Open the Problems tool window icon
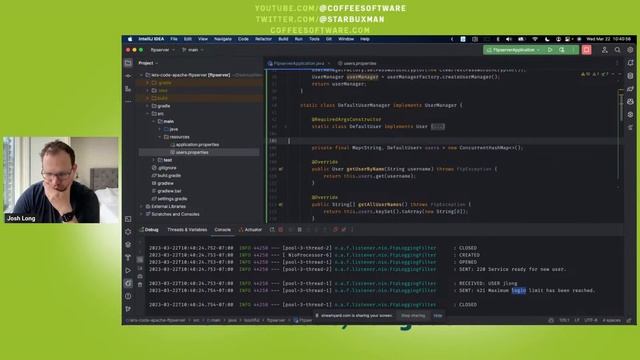Viewport: 640px width, 360px height. 128,296
